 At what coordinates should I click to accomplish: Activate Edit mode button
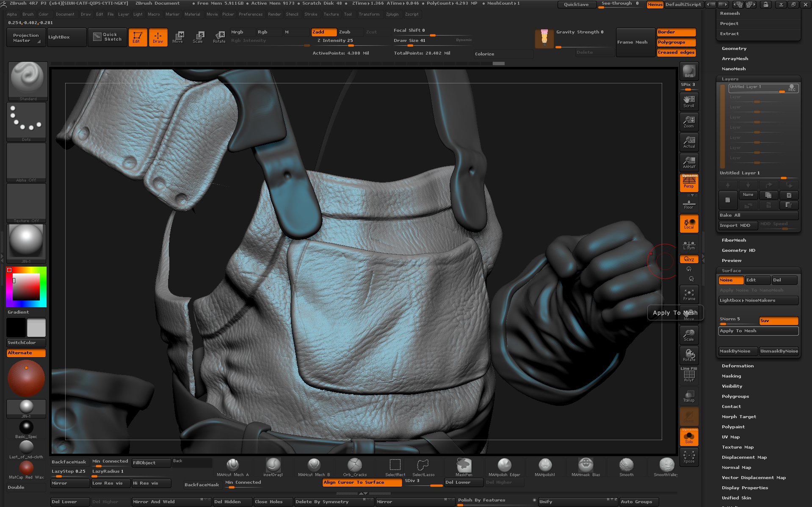[138, 37]
